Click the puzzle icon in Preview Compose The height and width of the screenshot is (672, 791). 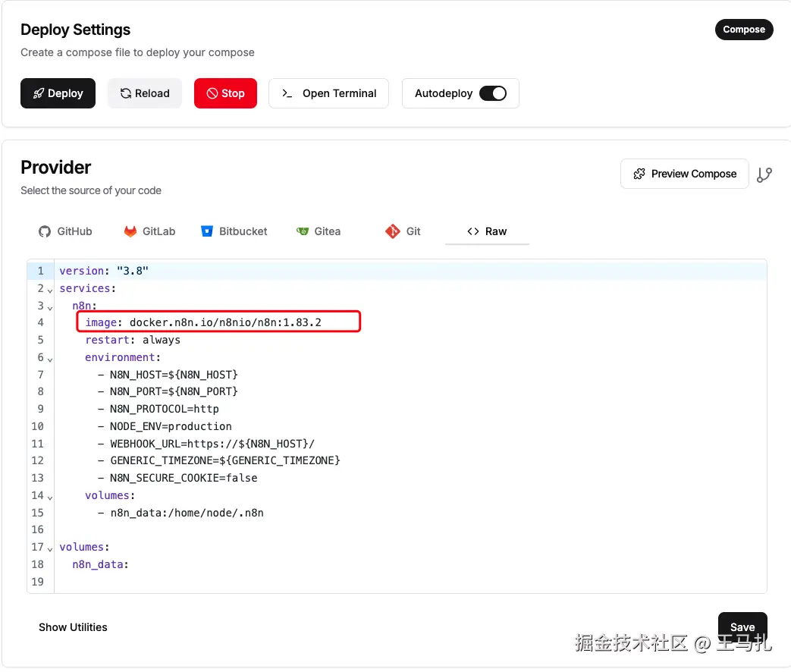click(x=639, y=174)
